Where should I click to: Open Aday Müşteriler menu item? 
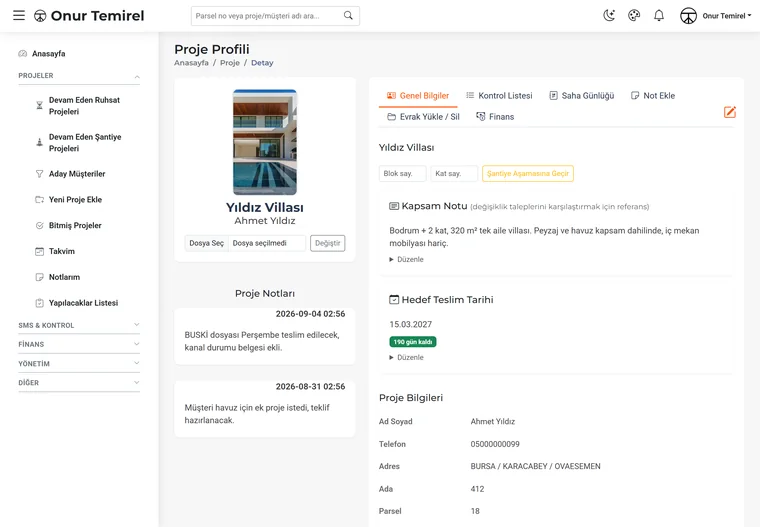click(x=77, y=174)
